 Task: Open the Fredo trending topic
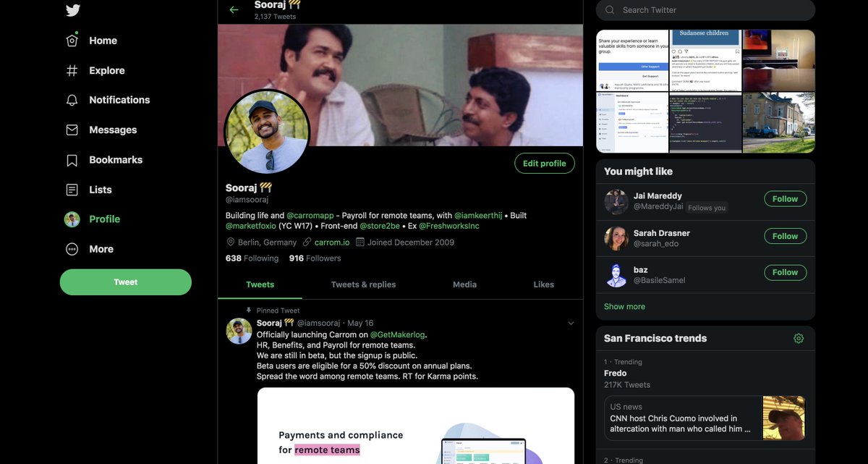pyautogui.click(x=616, y=374)
